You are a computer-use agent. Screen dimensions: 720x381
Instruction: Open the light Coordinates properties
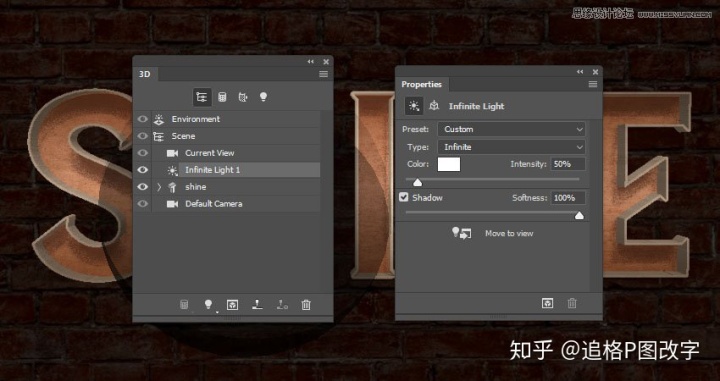434,106
